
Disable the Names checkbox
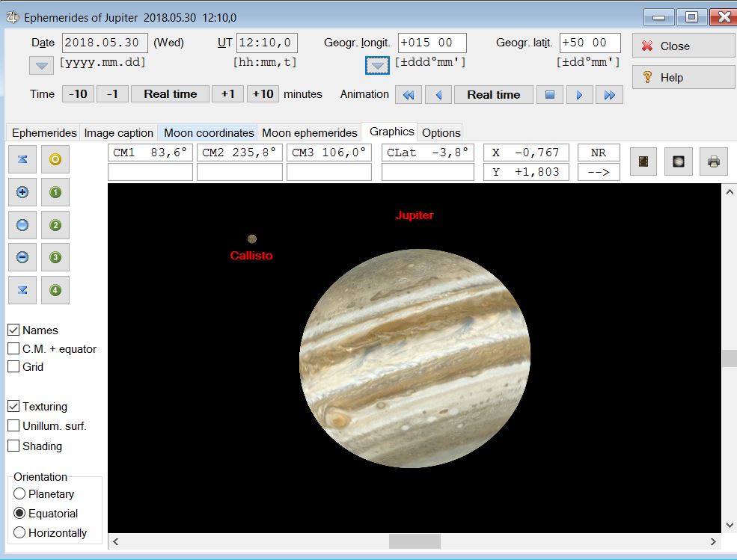coord(13,330)
